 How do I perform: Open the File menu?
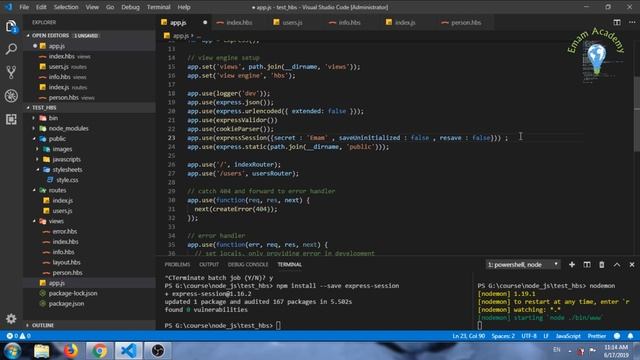coord(24,7)
